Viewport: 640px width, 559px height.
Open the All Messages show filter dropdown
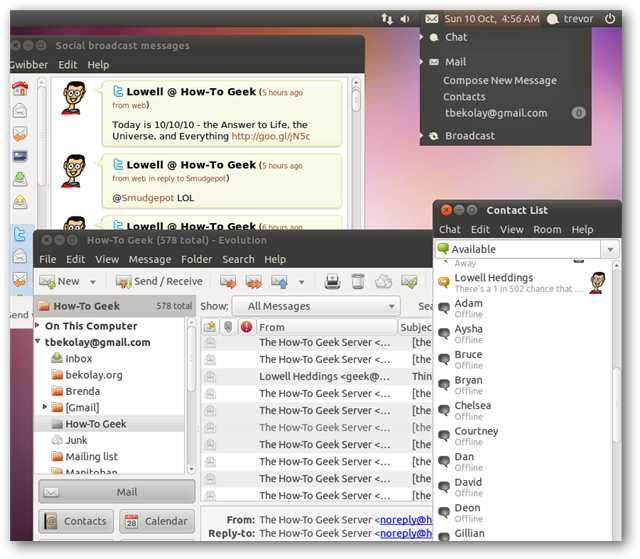pos(316,306)
